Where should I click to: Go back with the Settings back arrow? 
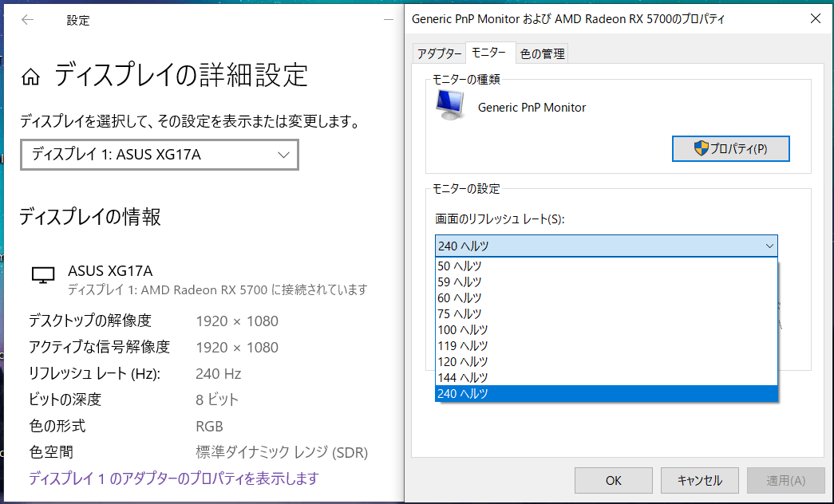(28, 20)
